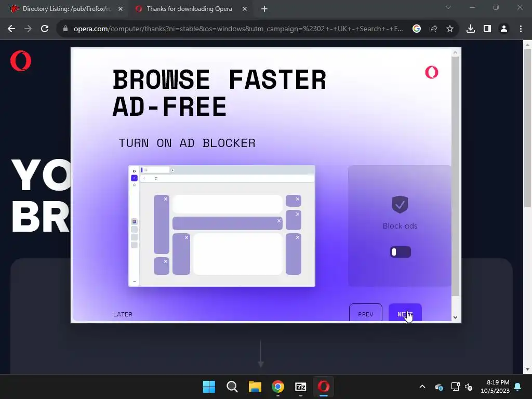This screenshot has width=532, height=399.
Task: Click the muted volume tray icon
Action: click(469, 387)
